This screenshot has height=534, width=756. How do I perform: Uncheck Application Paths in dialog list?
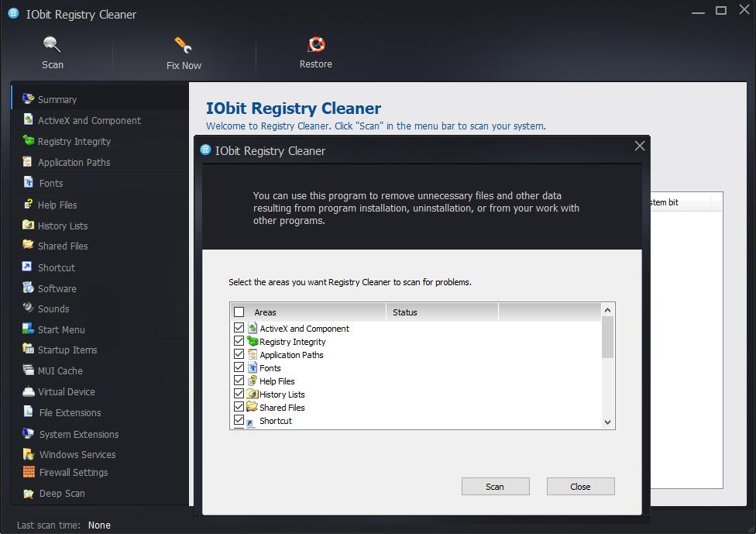point(239,354)
